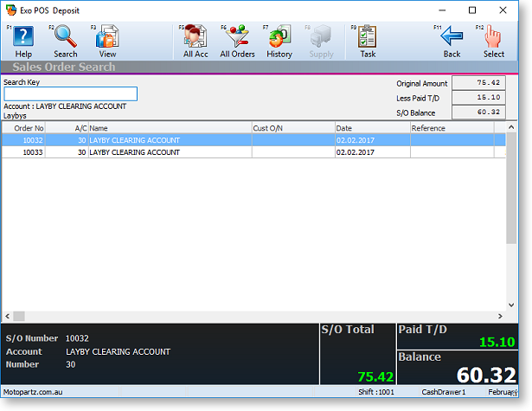Screen dimensions: 532x411
Task: Click the Paid T/D 15.10 amount
Action: point(497,342)
